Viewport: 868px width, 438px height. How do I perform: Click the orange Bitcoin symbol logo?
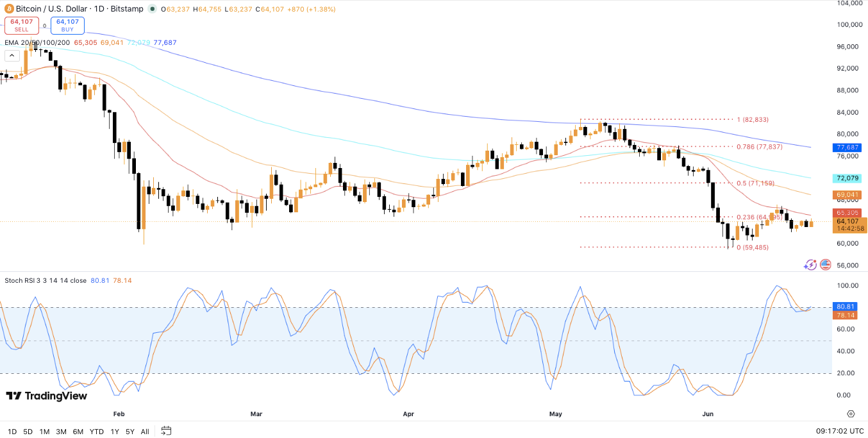coord(8,9)
